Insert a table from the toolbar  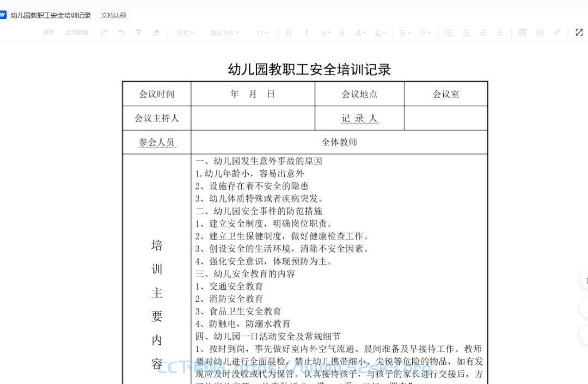tap(523, 33)
